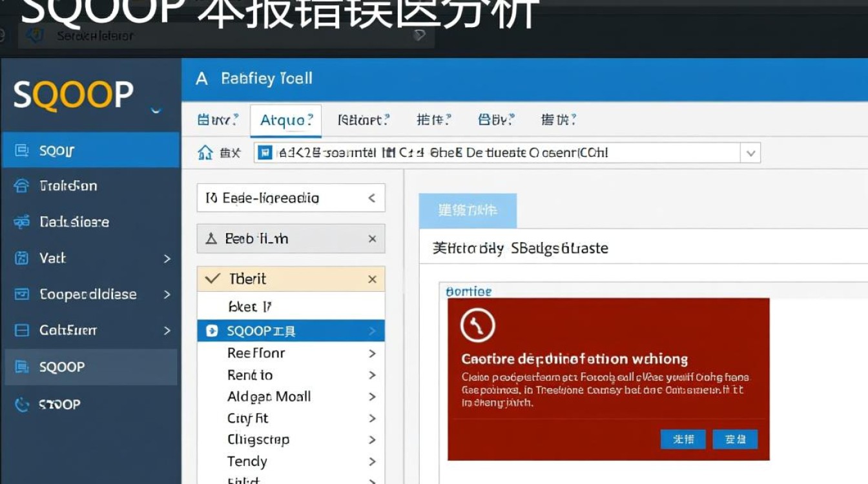Image resolution: width=868 pixels, height=484 pixels.
Task: Expand the Aldgat Moall row arrow
Action: (372, 397)
